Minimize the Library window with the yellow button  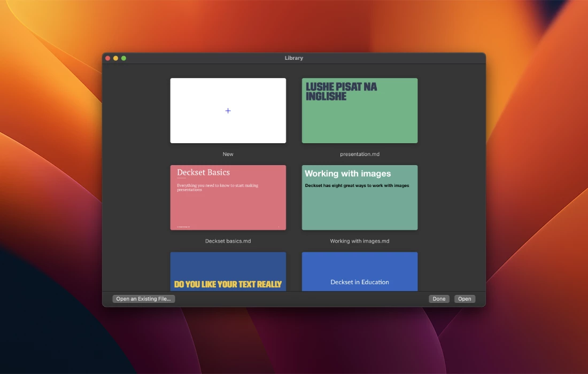coord(115,58)
